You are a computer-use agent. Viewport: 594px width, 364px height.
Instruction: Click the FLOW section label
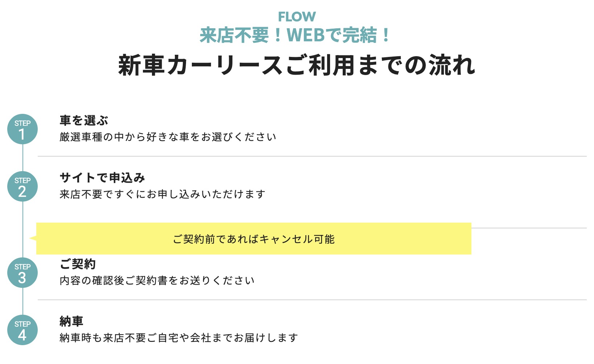pos(297,17)
